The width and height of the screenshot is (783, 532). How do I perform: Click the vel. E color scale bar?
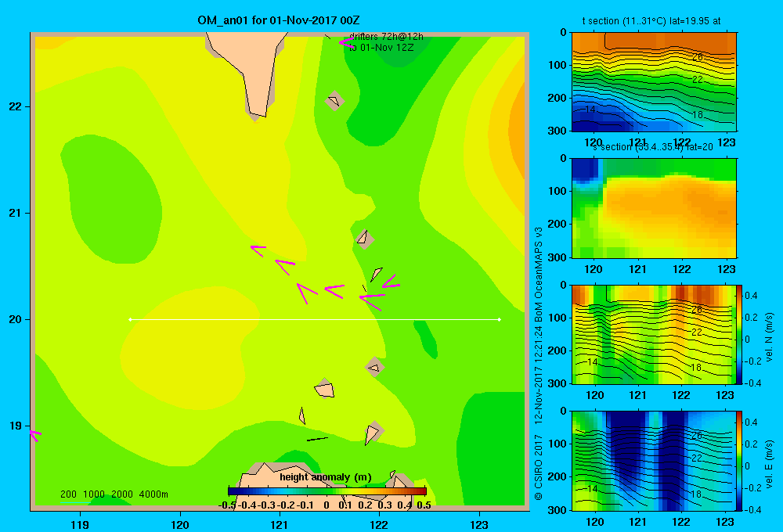coord(739,460)
